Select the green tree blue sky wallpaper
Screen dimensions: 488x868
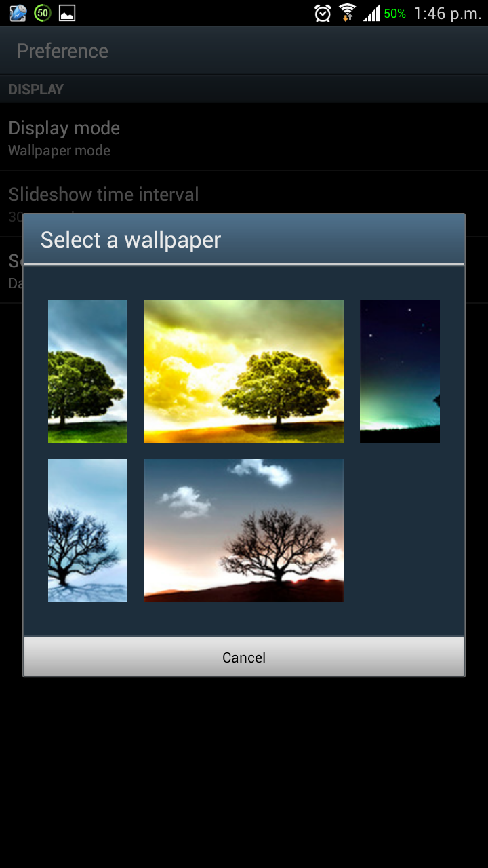(87, 371)
